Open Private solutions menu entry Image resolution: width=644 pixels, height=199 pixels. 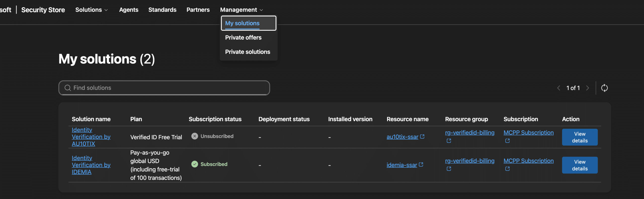click(248, 52)
